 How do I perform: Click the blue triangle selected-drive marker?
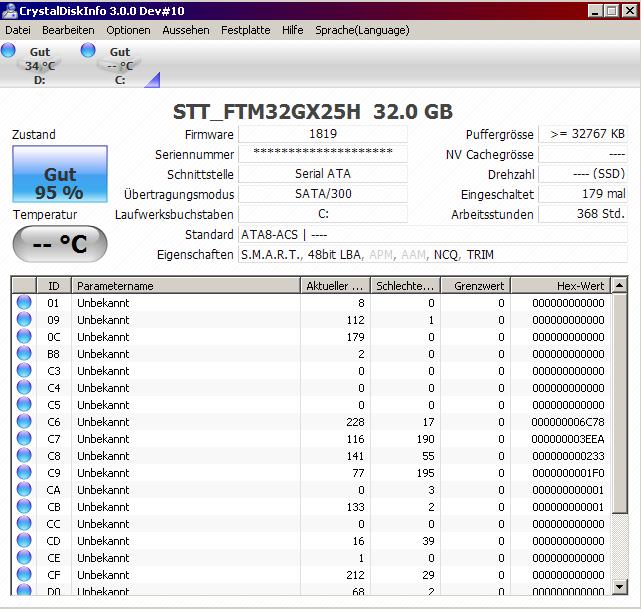[154, 81]
